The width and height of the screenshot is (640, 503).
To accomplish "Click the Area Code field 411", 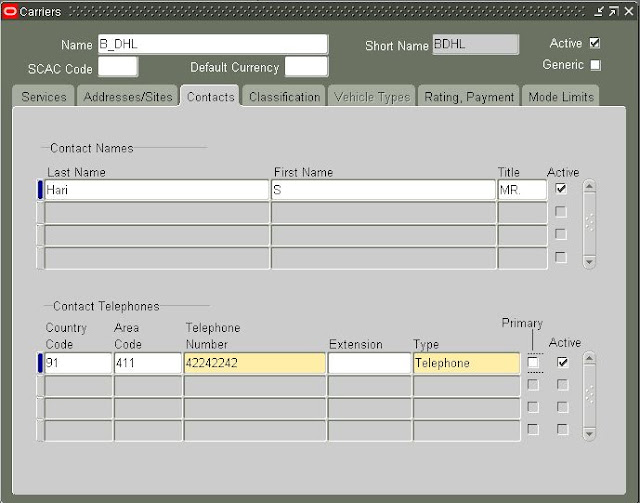I will (x=148, y=363).
